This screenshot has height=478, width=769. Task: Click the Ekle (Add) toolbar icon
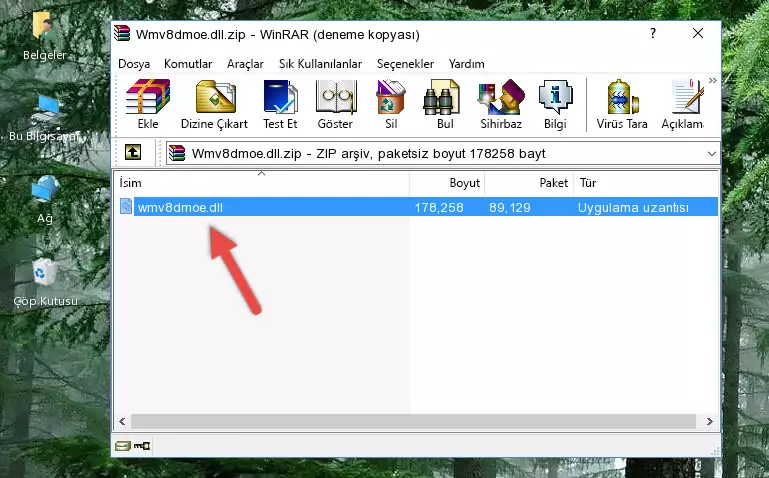coord(148,104)
